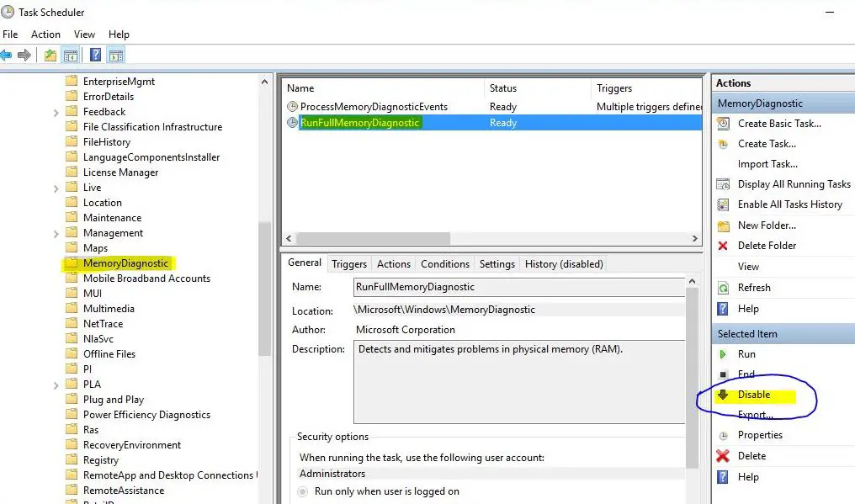The height and width of the screenshot is (504, 855).
Task: Switch to the Settings tab
Action: [497, 264]
